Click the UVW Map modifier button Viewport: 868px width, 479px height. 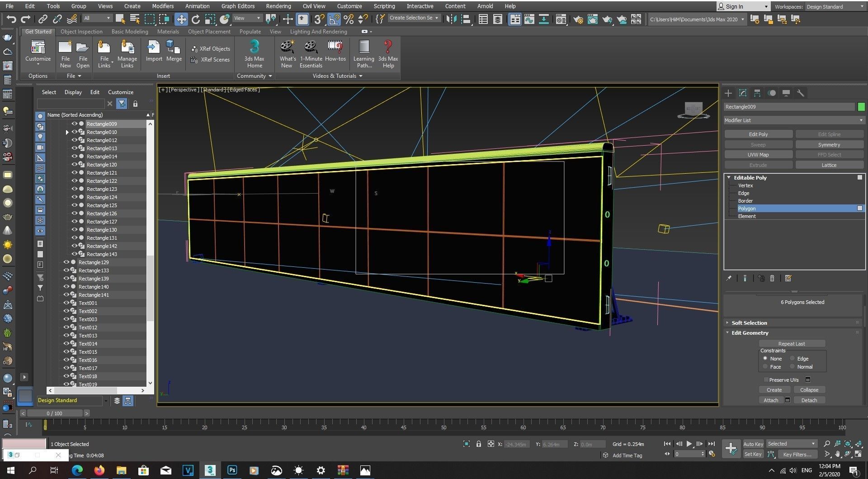point(758,155)
